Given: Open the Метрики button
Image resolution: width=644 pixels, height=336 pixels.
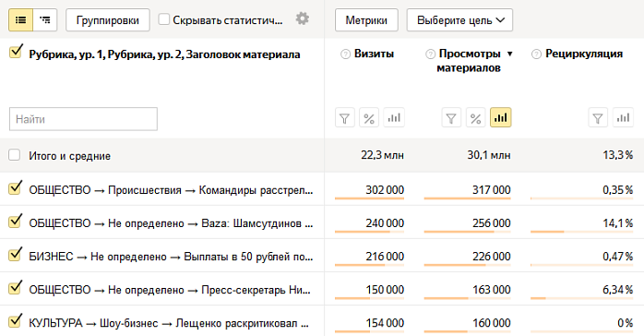Looking at the screenshot, I should 366,20.
